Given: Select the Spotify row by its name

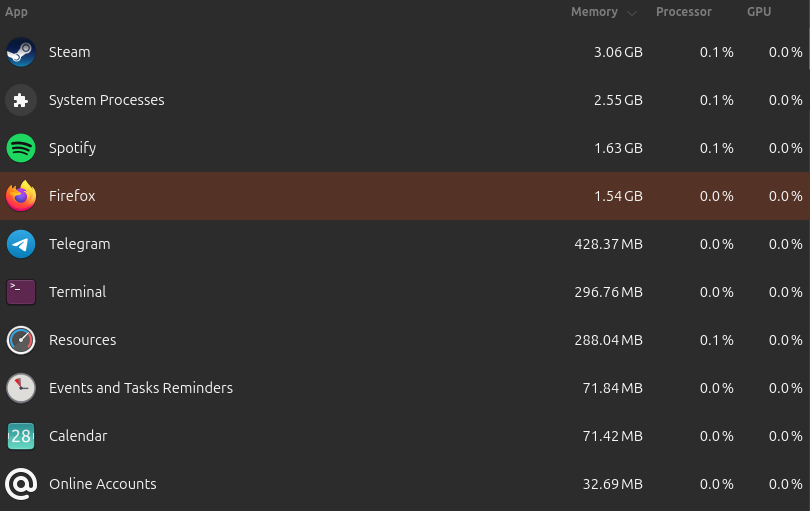Looking at the screenshot, I should (72, 148).
